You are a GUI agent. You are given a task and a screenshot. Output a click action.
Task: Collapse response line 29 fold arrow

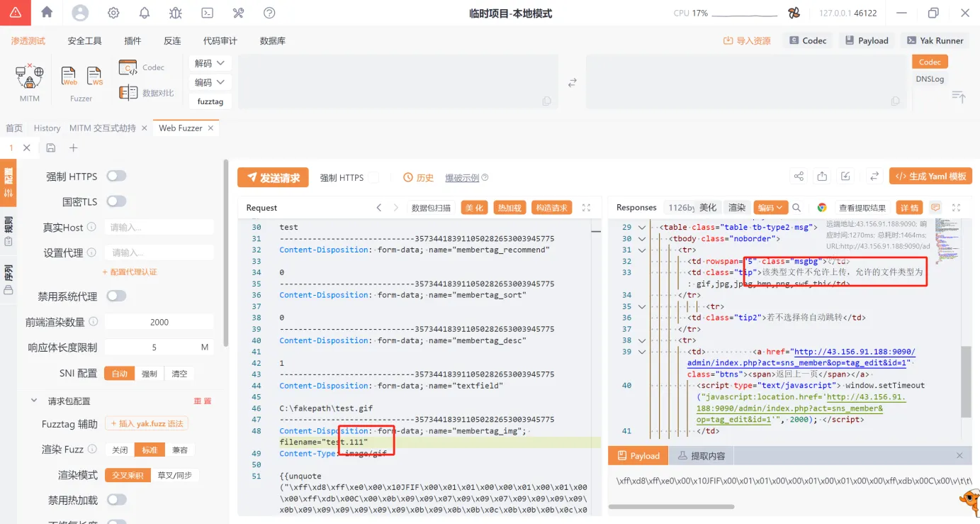click(642, 227)
